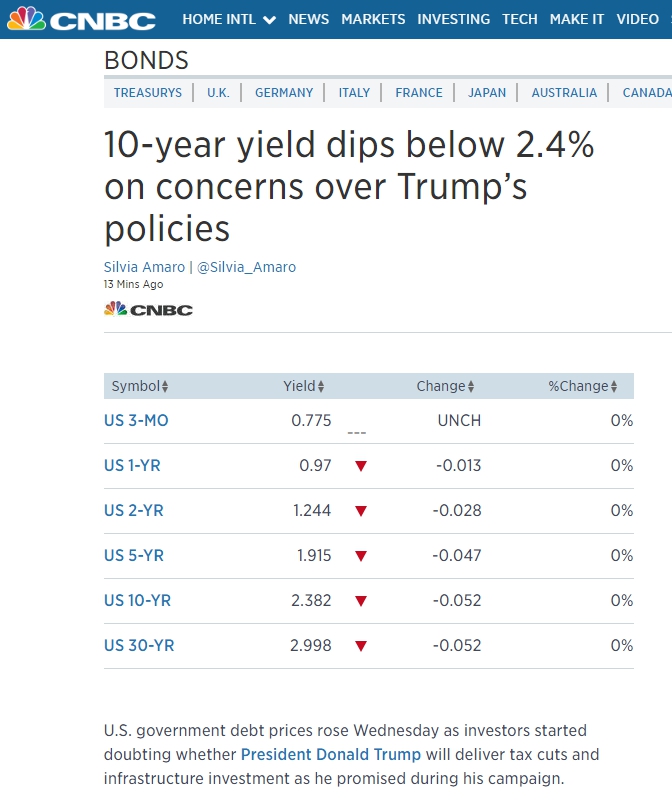This screenshot has width=672, height=802.
Task: Open the TECH menu item
Action: 520,19
